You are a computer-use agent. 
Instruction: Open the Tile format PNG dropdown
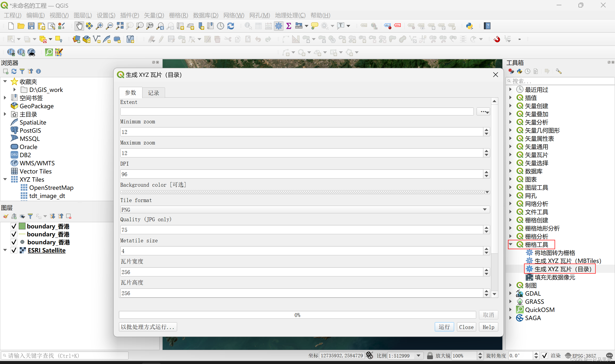point(305,210)
